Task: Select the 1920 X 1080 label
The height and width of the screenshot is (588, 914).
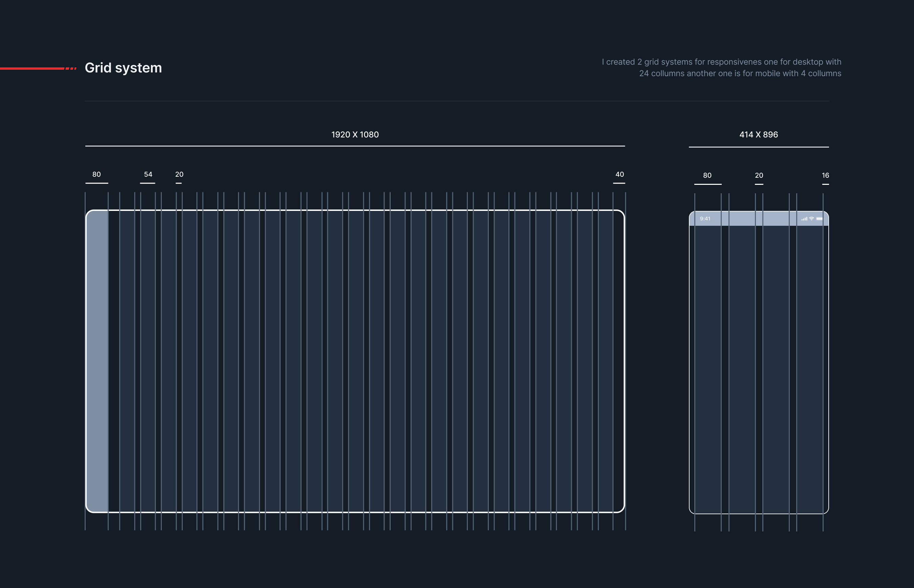Action: coord(355,134)
